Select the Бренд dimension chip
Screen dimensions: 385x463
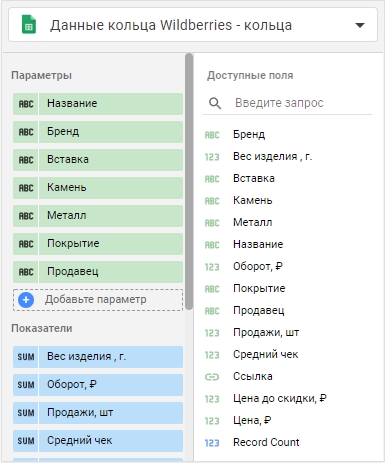tap(98, 132)
